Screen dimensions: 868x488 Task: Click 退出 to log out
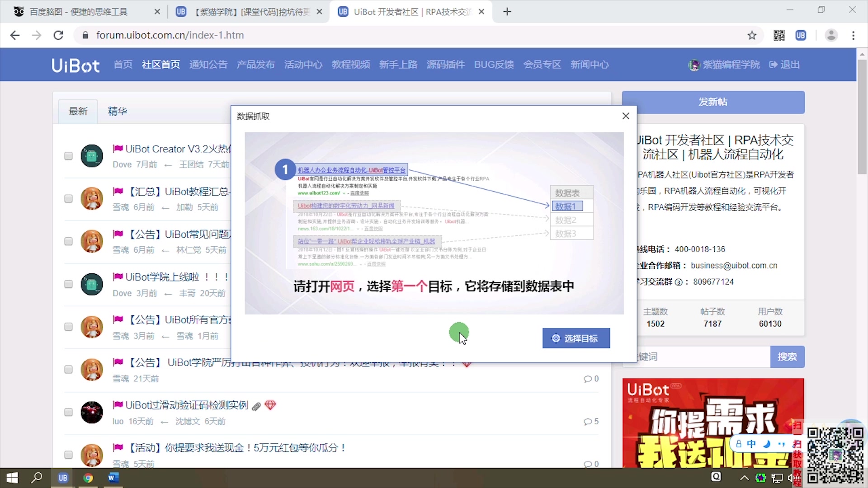[785, 65]
